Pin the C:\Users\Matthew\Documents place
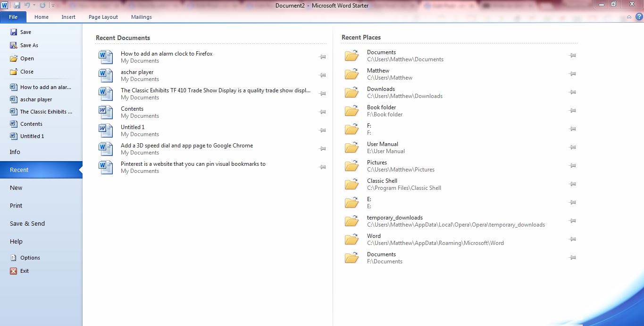The image size is (644, 326). pyautogui.click(x=573, y=56)
